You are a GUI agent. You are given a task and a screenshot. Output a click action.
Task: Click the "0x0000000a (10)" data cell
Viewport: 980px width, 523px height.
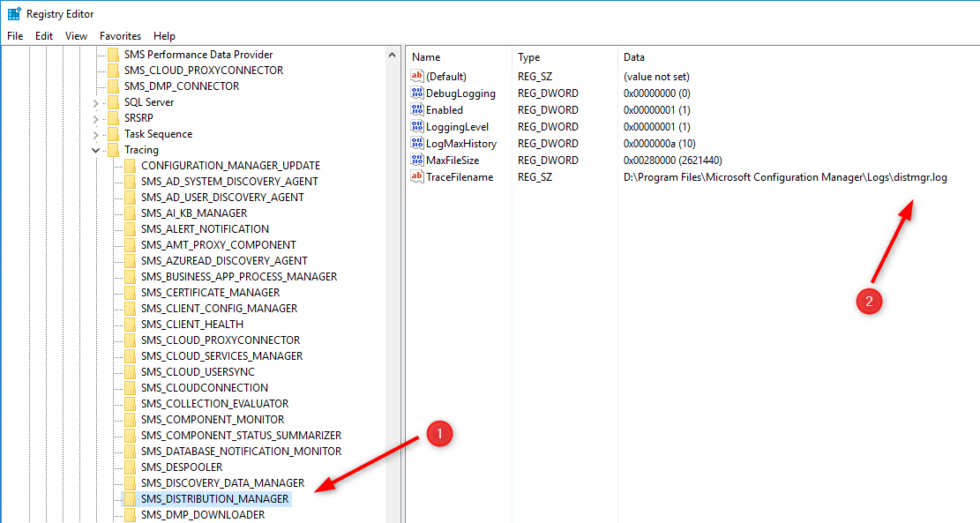click(x=660, y=143)
